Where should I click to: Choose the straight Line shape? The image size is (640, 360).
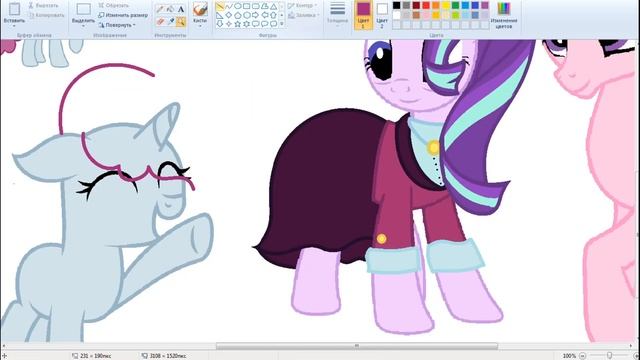[220, 6]
